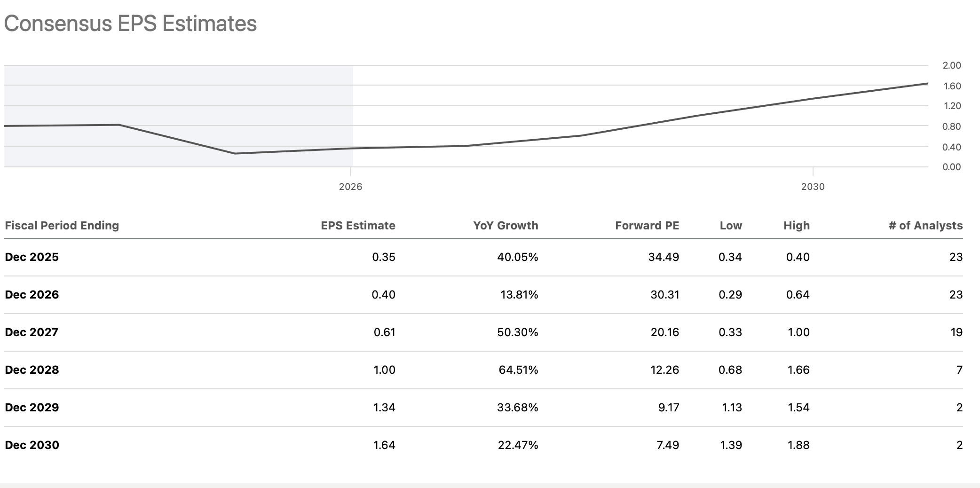Click the 1.64 EPS estimate for 2030
Screen dimensions: 980x488
click(x=384, y=445)
